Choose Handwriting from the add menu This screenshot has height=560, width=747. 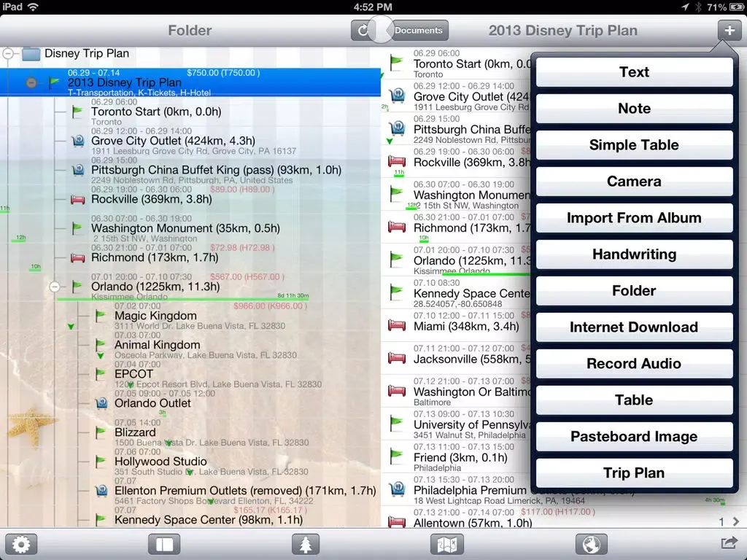634,254
